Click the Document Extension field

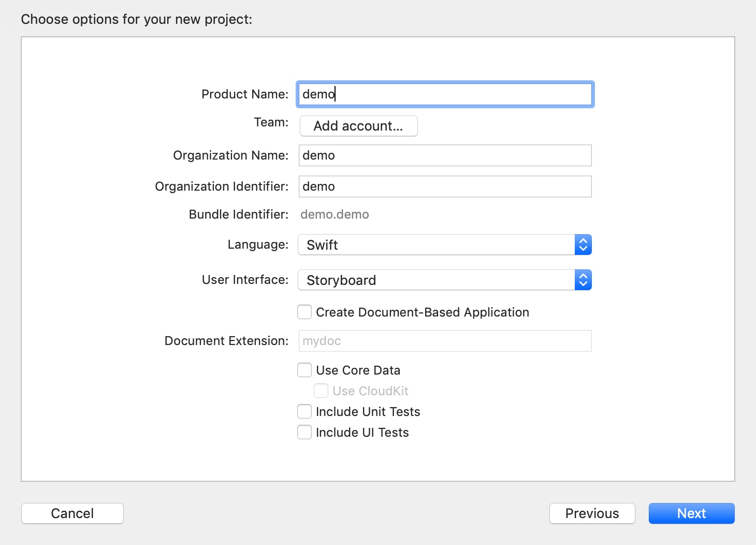coord(445,341)
